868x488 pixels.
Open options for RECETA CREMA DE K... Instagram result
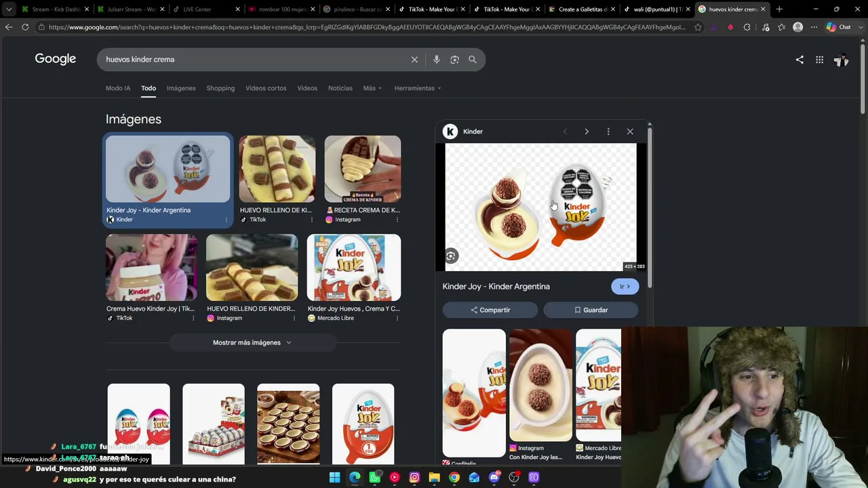[397, 220]
